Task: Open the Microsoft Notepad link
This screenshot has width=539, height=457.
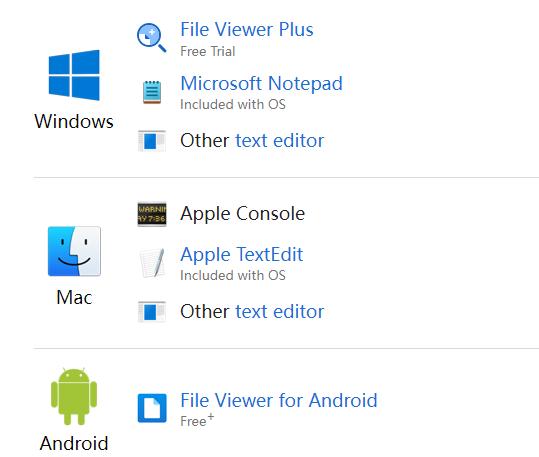Action: 262,84
